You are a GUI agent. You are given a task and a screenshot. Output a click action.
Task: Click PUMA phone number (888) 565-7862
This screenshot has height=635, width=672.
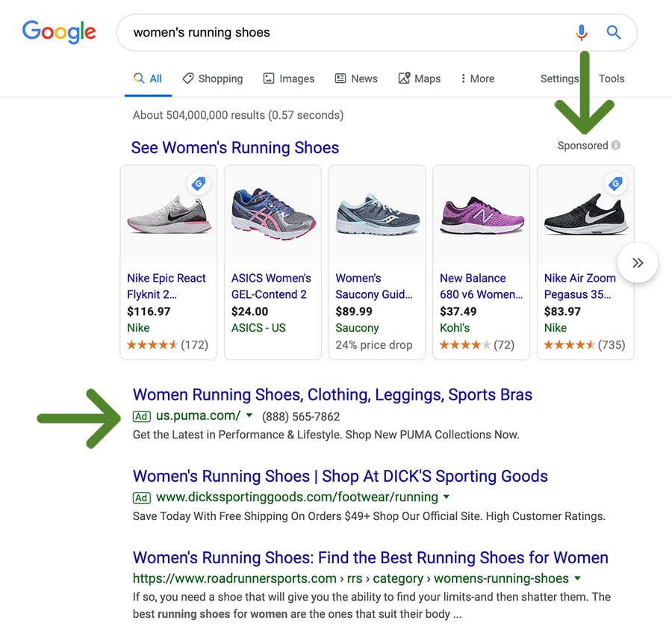tap(301, 417)
